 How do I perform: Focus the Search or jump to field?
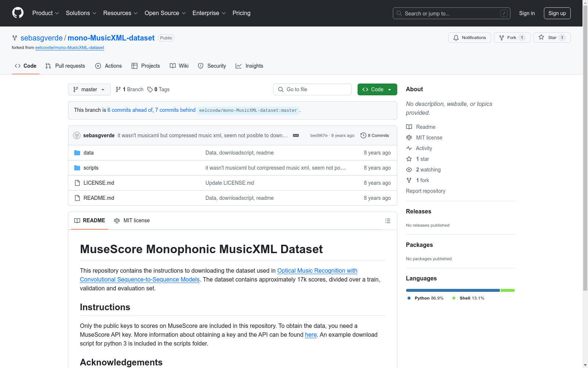pyautogui.click(x=452, y=13)
